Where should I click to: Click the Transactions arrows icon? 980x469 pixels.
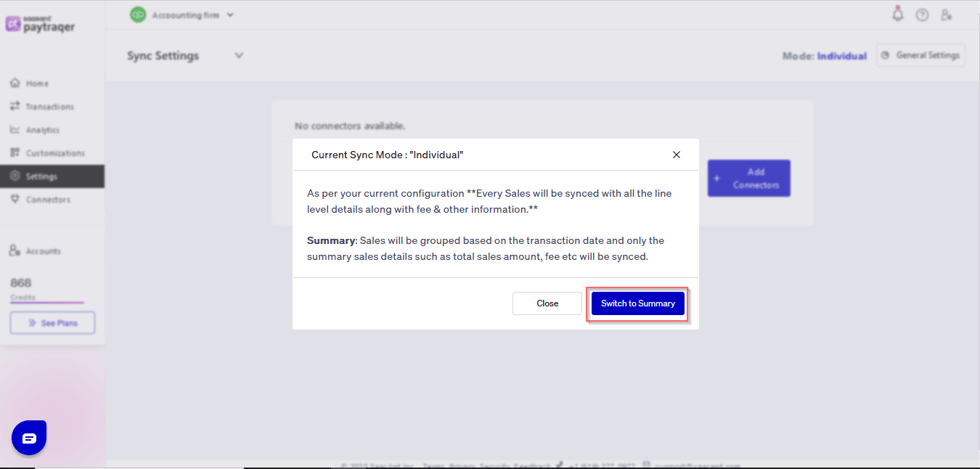[15, 107]
